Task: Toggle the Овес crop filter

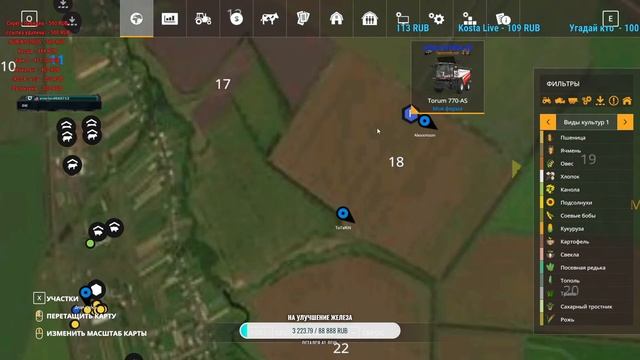Action: [587, 164]
